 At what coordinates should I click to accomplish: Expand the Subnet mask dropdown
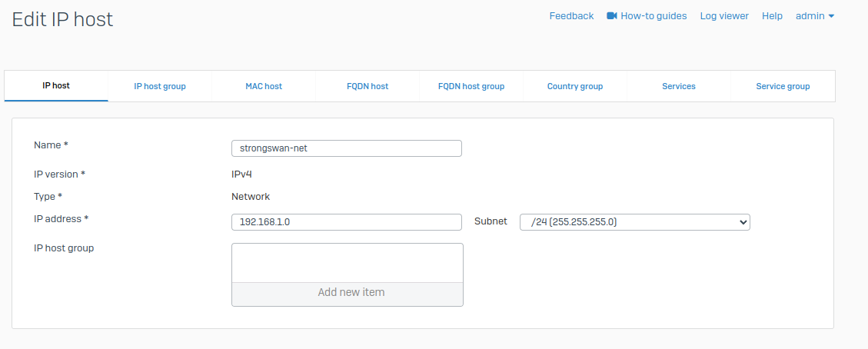point(634,222)
